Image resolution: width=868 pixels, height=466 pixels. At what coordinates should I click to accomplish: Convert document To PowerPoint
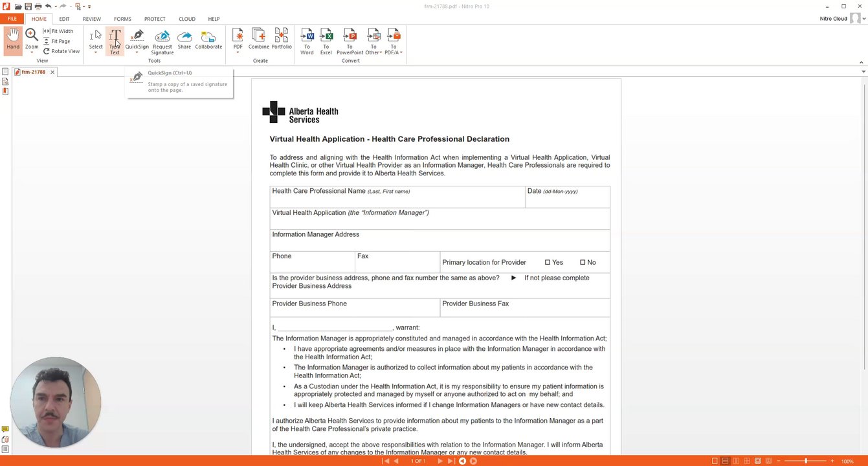click(350, 41)
